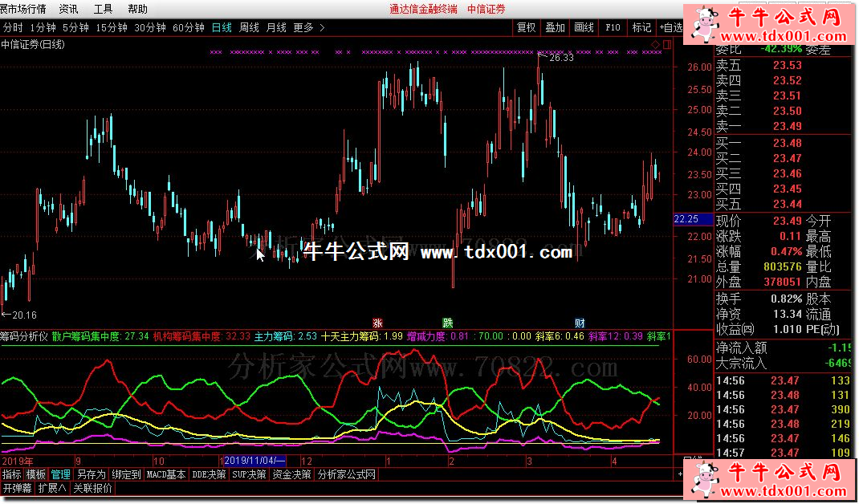Click the 绑定到 button
This screenshot has width=859, height=504.
click(x=126, y=474)
